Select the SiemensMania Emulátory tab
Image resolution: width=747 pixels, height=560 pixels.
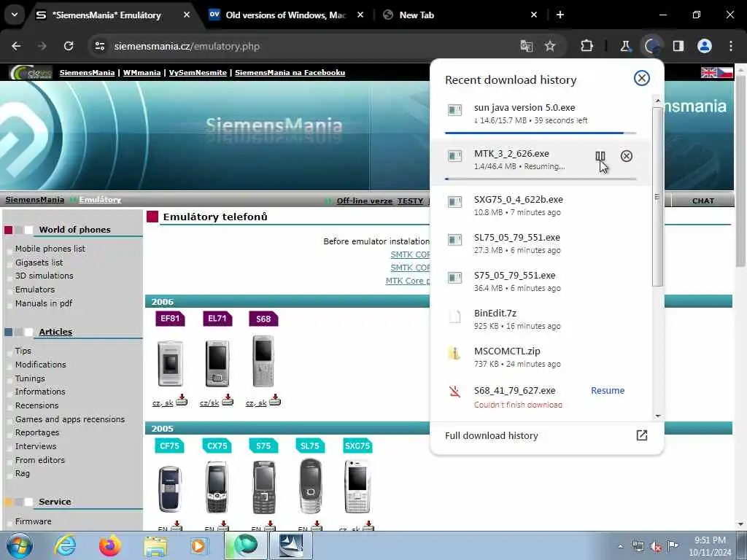(105, 15)
